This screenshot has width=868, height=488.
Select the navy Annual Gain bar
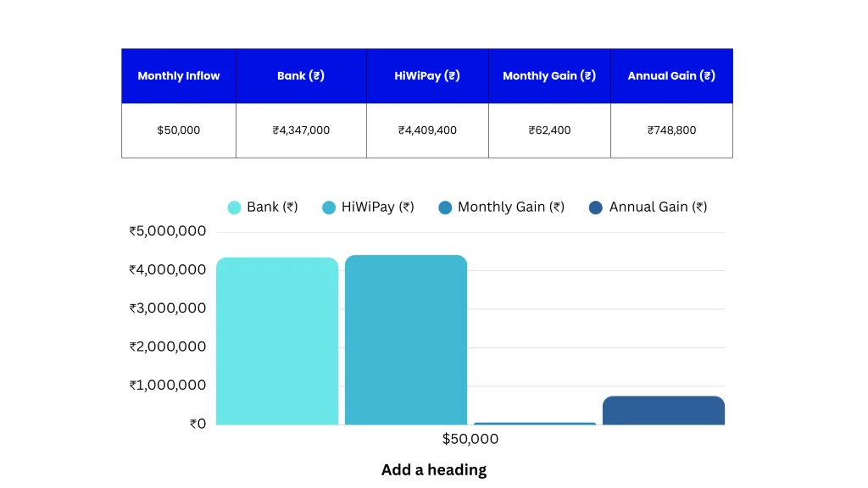[x=664, y=409]
